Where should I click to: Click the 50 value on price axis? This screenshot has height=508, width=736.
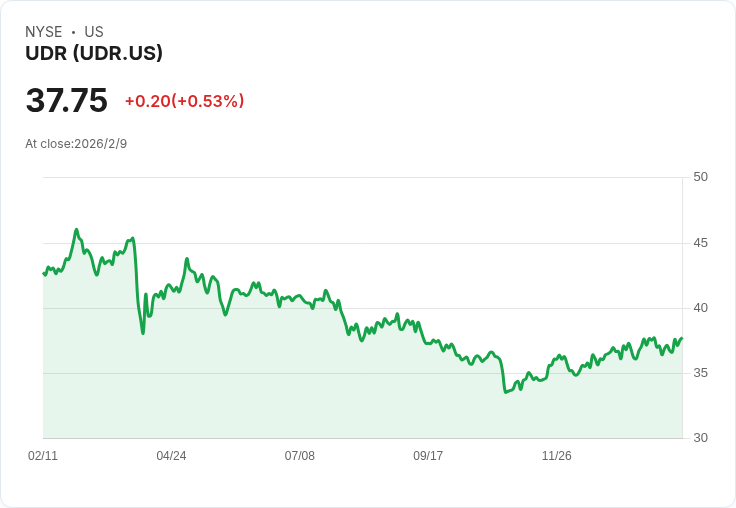(700, 177)
